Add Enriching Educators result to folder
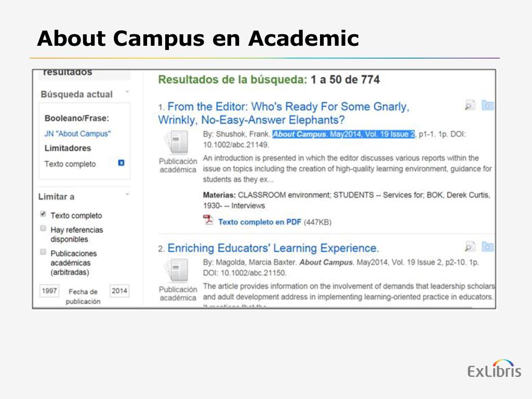Viewport: 532px width, 399px height. click(x=487, y=247)
